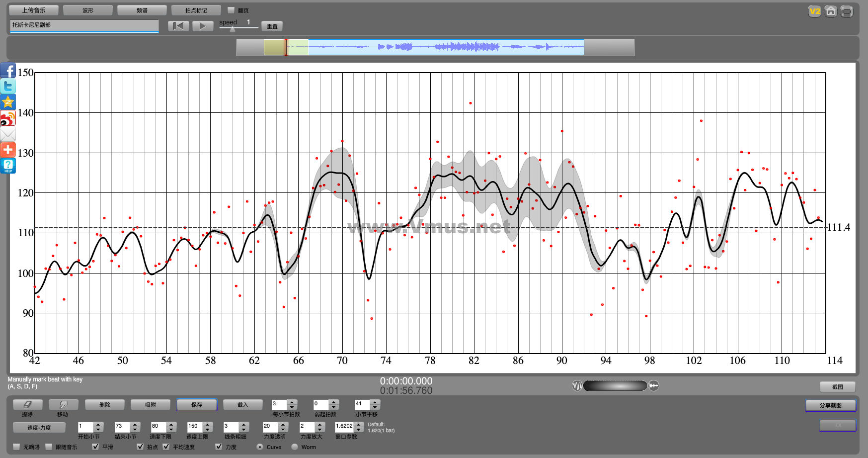The height and width of the screenshot is (458, 868).
Task: Adjust the 窗口参数 stepper arrows
Action: pos(358,427)
